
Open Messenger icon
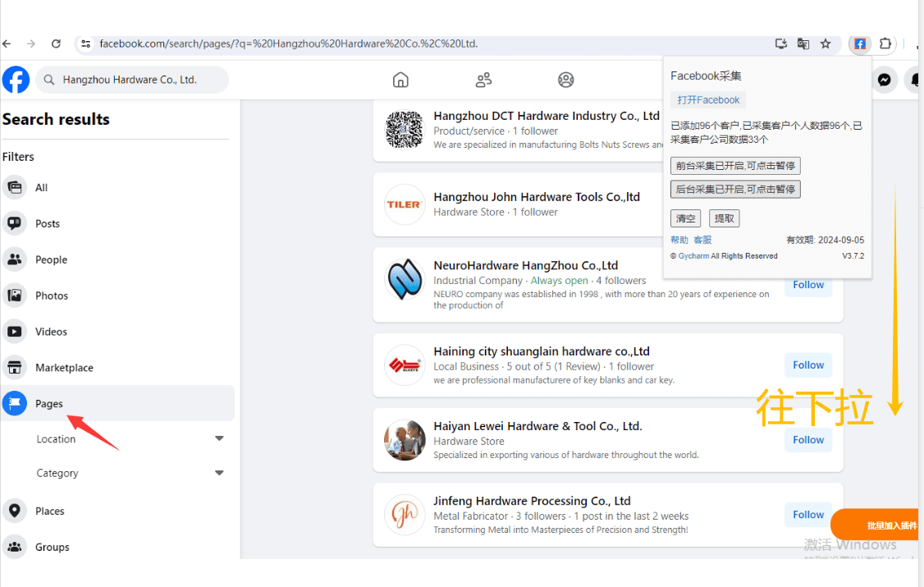tap(885, 80)
